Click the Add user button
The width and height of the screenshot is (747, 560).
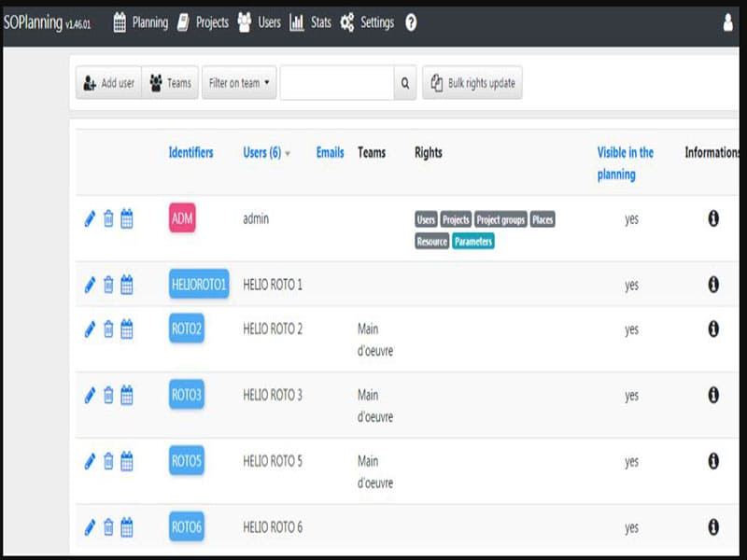coord(108,83)
